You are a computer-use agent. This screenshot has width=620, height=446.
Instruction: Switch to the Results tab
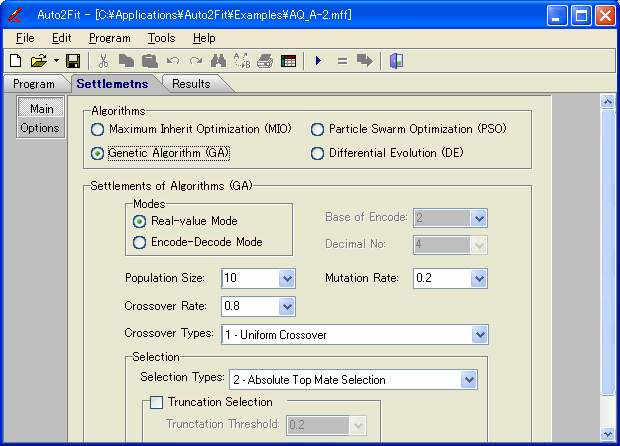[x=191, y=84]
